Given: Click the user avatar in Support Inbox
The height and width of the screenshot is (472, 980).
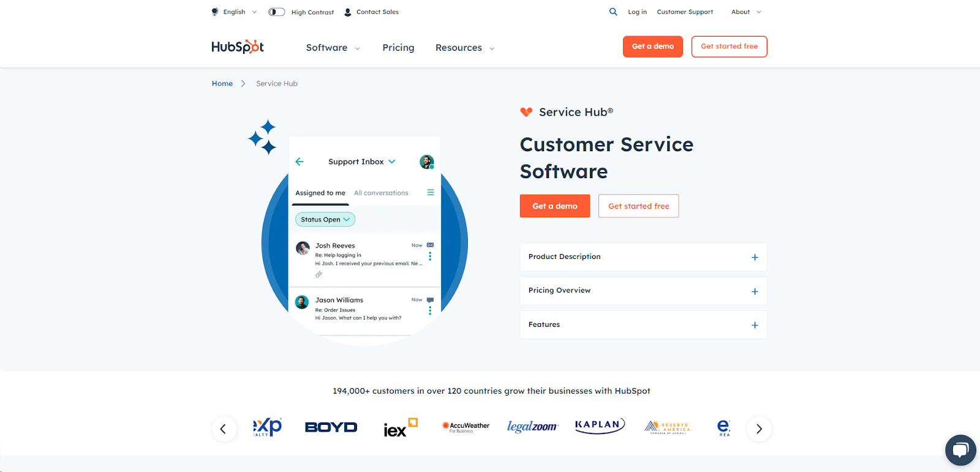Looking at the screenshot, I should coord(427,162).
